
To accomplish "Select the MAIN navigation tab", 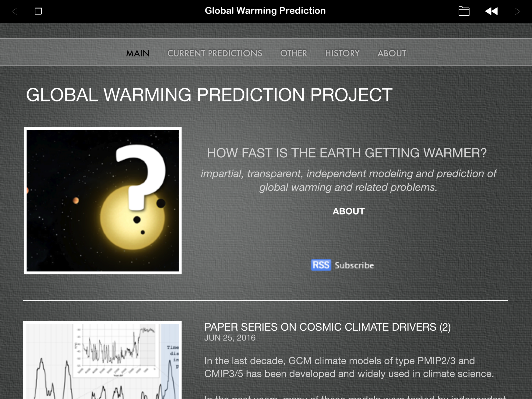I will pos(138,53).
